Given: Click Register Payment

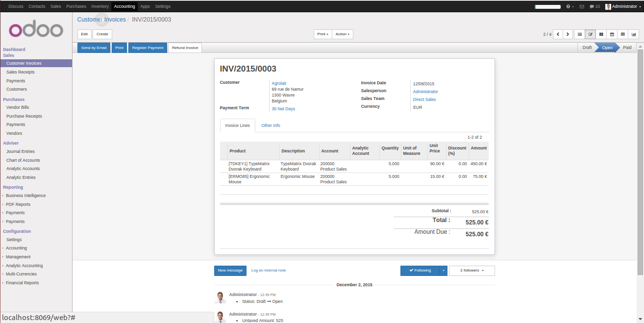Looking at the screenshot, I should click(x=148, y=48).
